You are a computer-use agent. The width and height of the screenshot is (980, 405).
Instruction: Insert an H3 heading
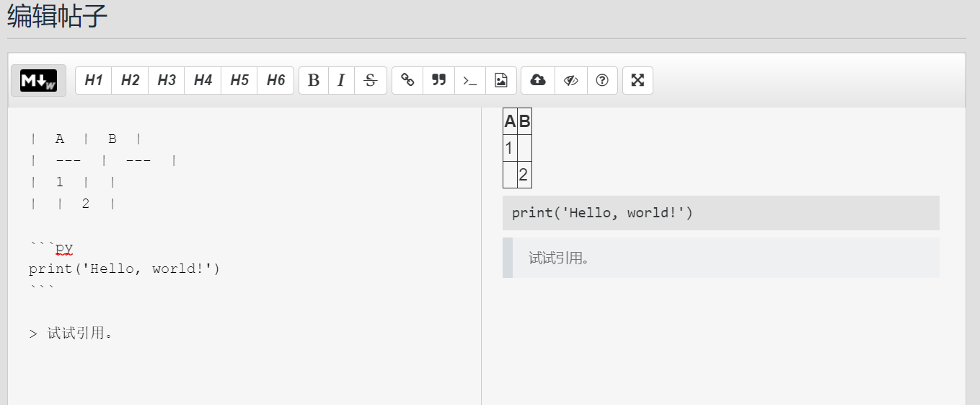[x=167, y=80]
